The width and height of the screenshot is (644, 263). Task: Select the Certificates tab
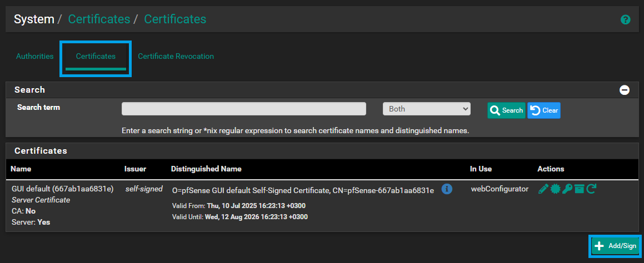pyautogui.click(x=96, y=56)
